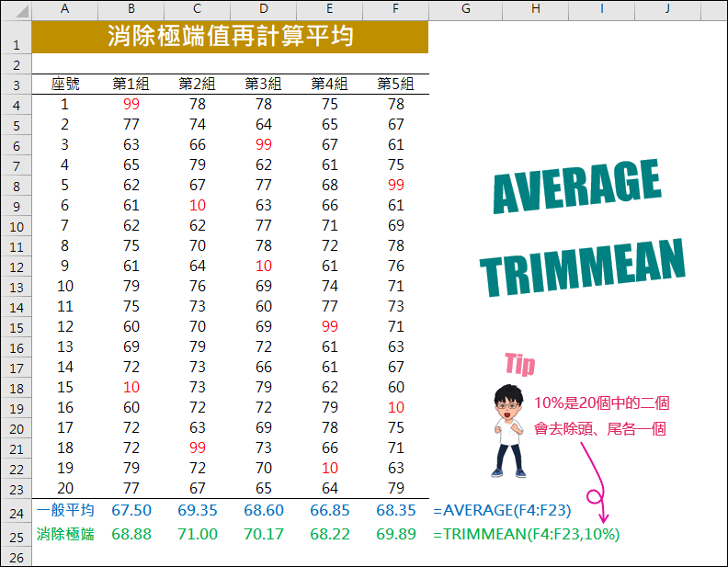
Task: Click red 10 in 第2組 column
Action: tap(198, 205)
